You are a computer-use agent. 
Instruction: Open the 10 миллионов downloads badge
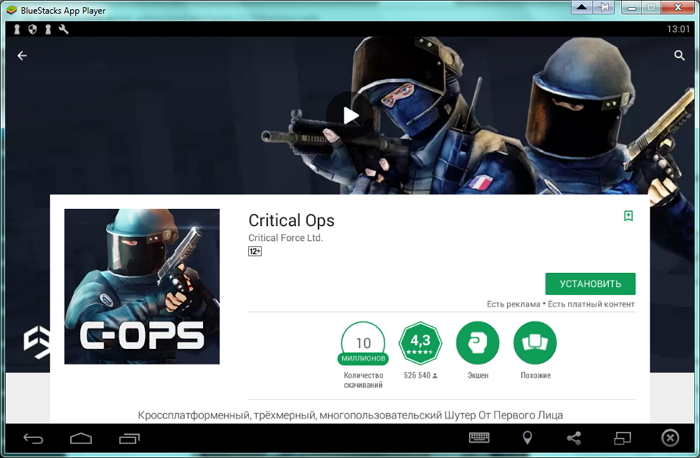363,343
